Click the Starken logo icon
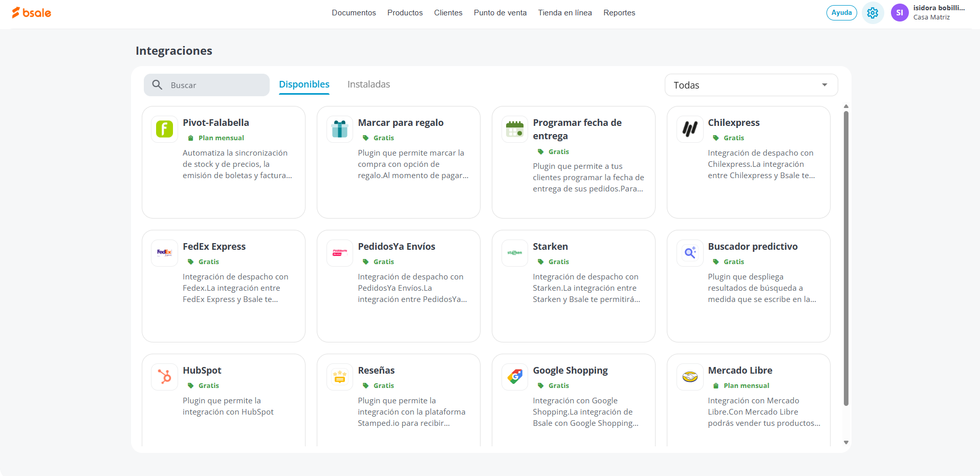Image resolution: width=980 pixels, height=476 pixels. [515, 253]
